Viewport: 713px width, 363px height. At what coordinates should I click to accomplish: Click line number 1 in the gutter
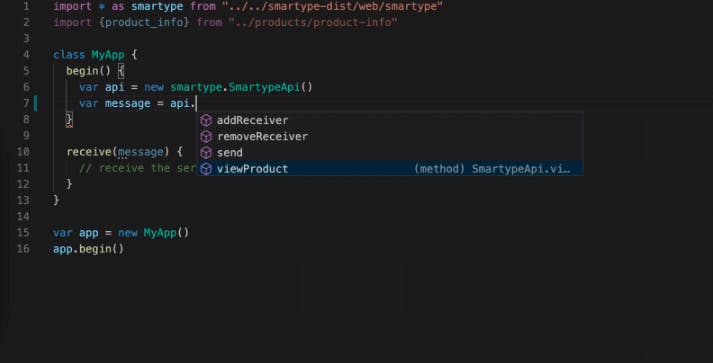[26, 6]
